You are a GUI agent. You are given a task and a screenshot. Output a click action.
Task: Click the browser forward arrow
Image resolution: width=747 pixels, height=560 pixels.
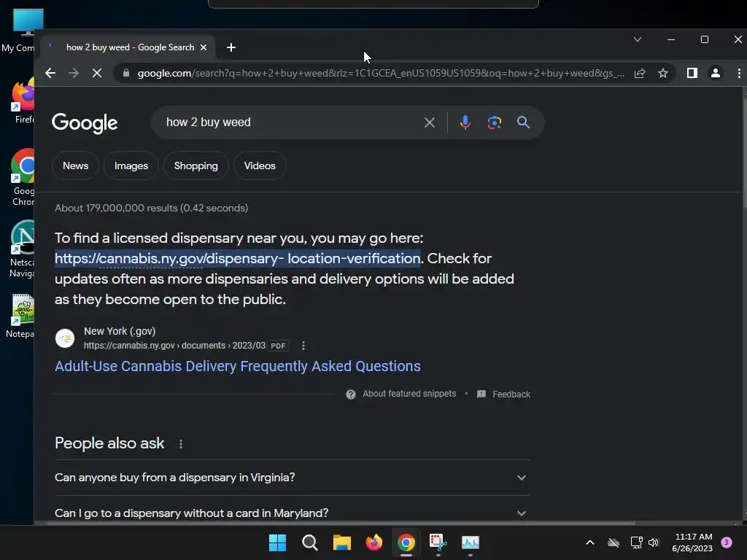tap(74, 73)
